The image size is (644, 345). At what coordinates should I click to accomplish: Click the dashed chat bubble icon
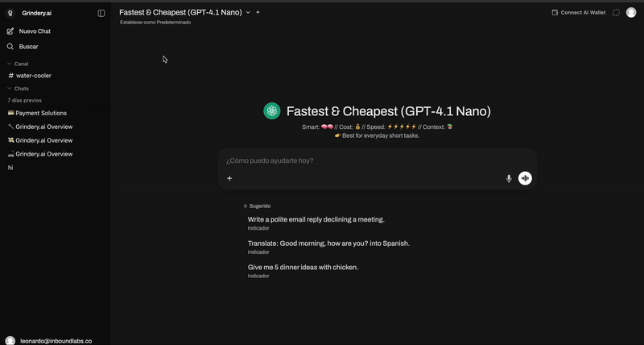616,13
